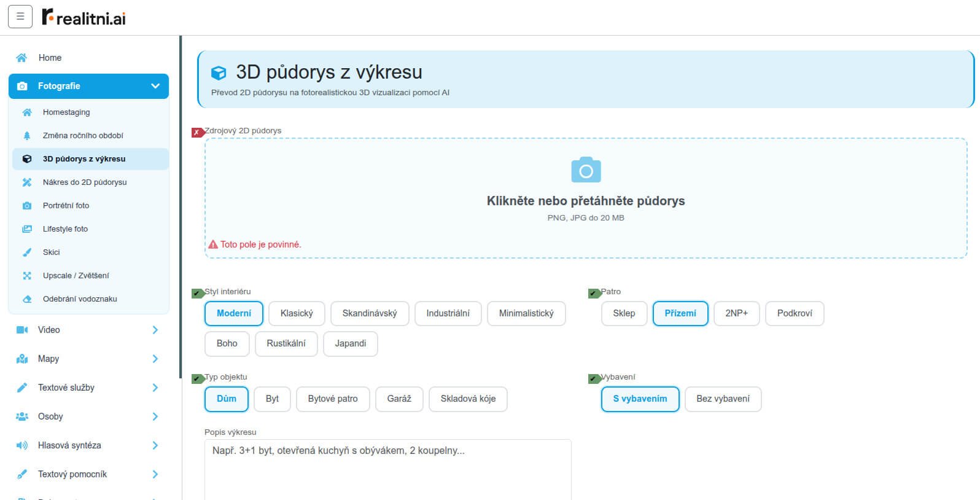This screenshot has width=980, height=500.
Task: Choose Skladová kóje as object type
Action: click(468, 399)
